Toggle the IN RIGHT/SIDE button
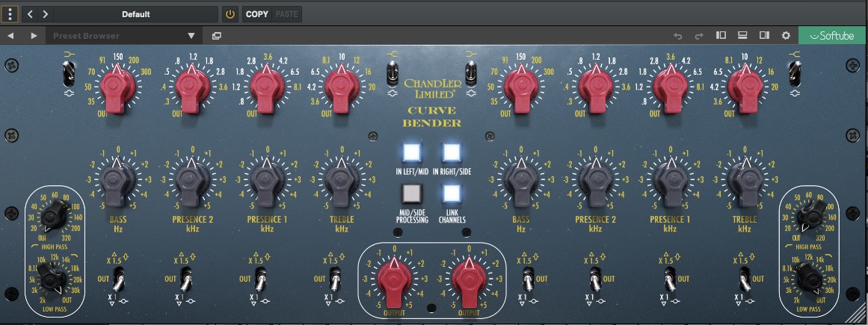Image resolution: width=868 pixels, height=325 pixels. [x=451, y=153]
